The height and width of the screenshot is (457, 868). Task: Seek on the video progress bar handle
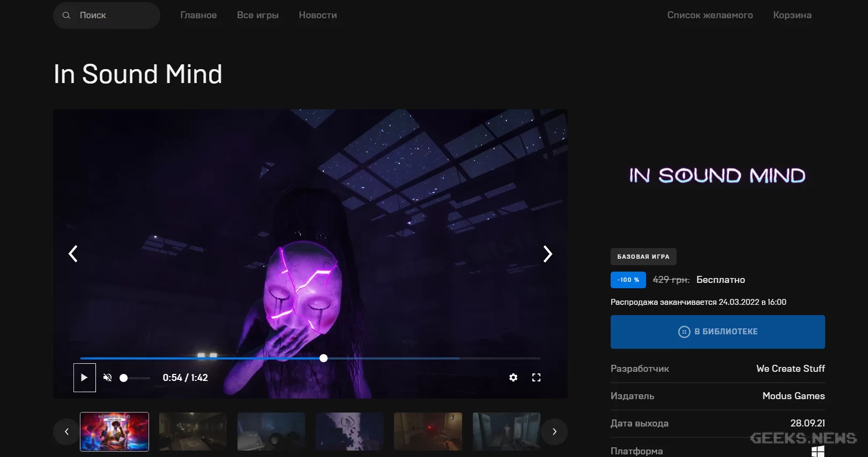click(323, 358)
